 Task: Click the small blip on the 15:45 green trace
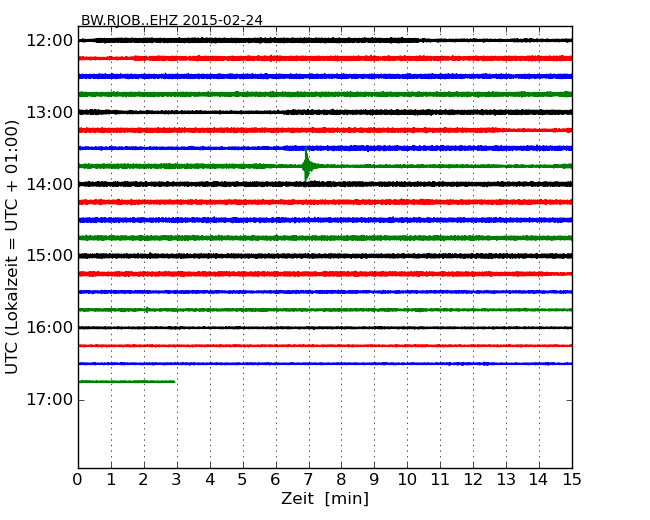147,309
